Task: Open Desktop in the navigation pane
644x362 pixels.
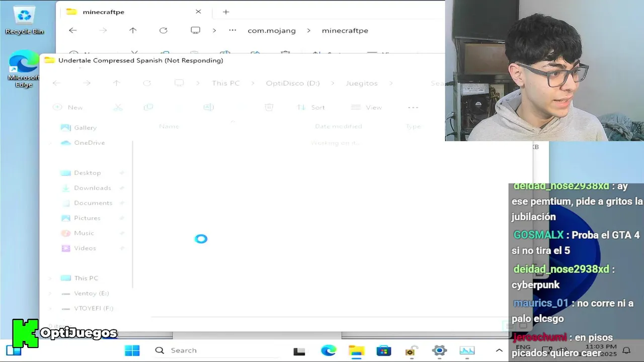Action: point(80,173)
